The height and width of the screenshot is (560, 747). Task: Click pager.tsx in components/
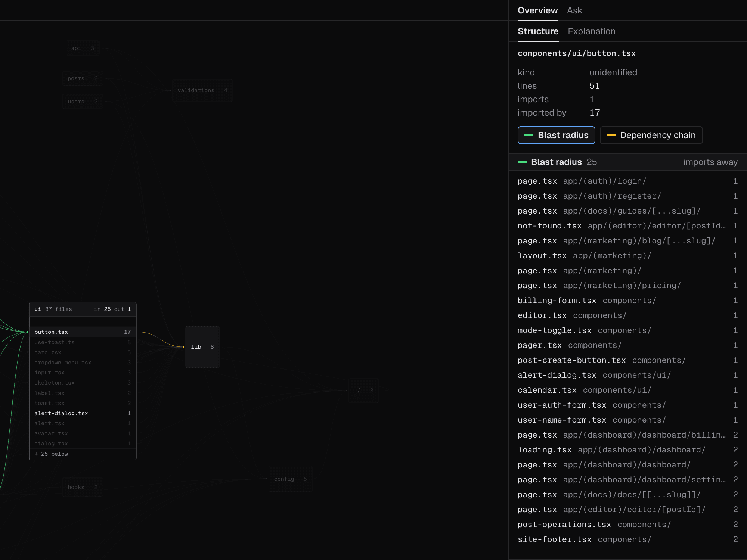pos(627,345)
